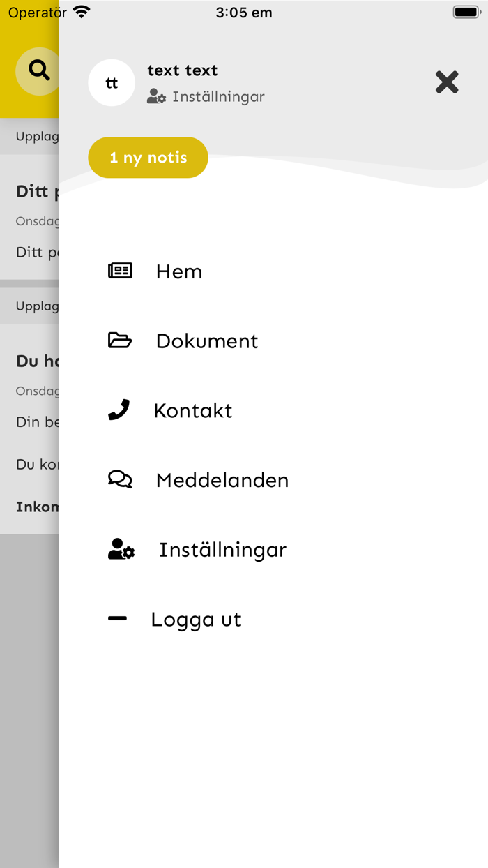This screenshot has width=488, height=868.
Task: Tap the search magnifier icon
Action: click(38, 70)
